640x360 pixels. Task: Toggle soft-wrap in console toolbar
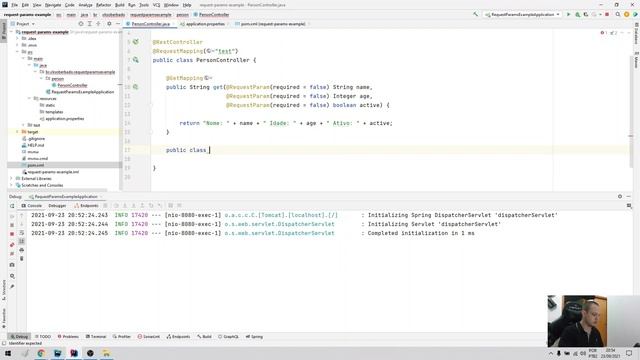22,233
